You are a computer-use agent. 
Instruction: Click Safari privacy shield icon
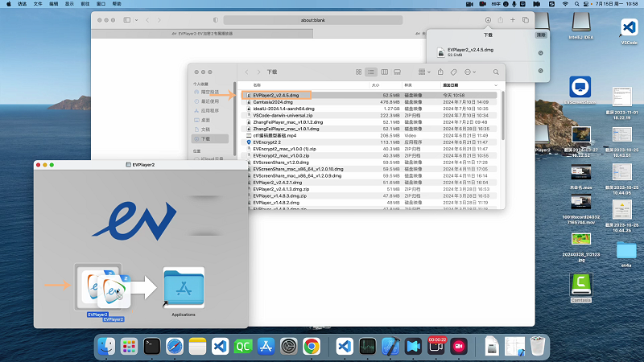216,19
